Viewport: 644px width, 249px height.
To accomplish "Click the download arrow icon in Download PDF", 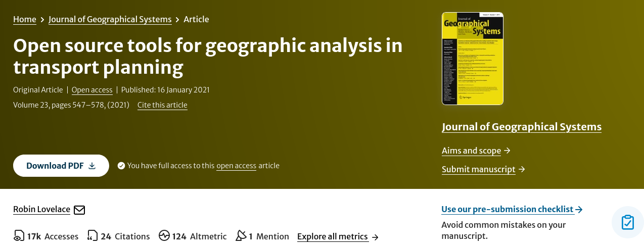I will (92, 166).
